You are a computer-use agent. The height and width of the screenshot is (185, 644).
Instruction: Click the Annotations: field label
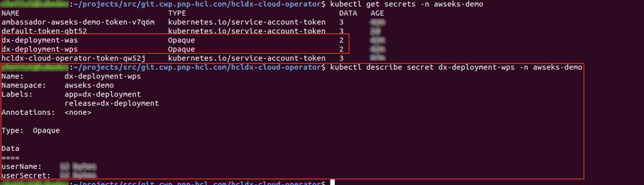(28, 113)
